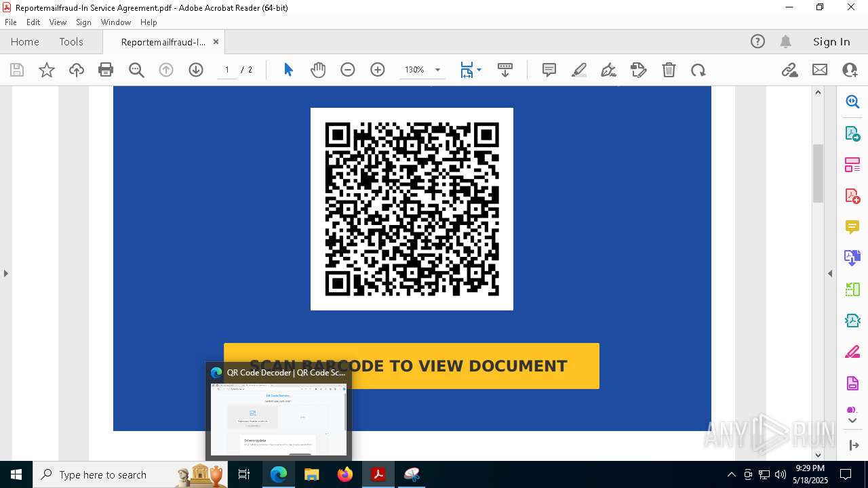This screenshot has width=868, height=488.
Task: Click the scrolling mode keyboard icon
Action: (505, 70)
